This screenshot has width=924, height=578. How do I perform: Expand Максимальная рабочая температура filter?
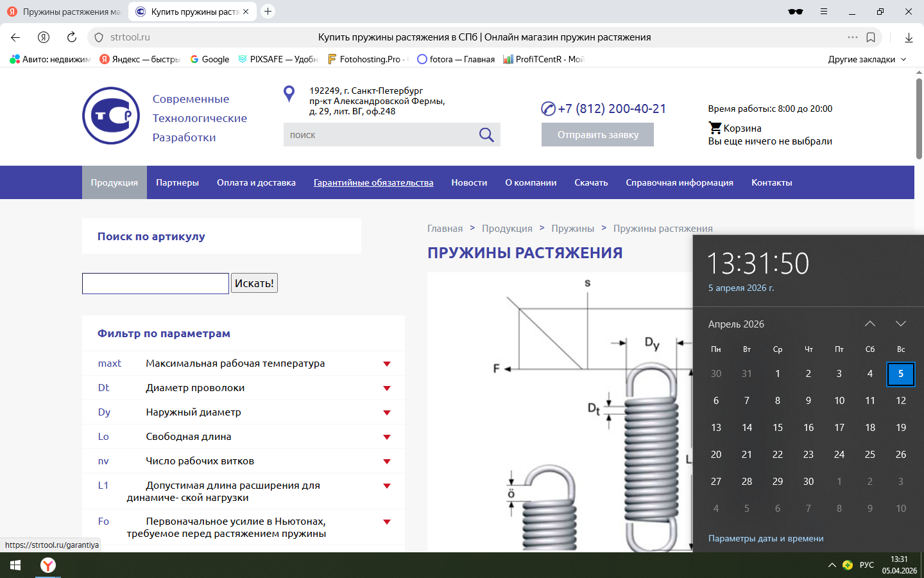coord(387,363)
